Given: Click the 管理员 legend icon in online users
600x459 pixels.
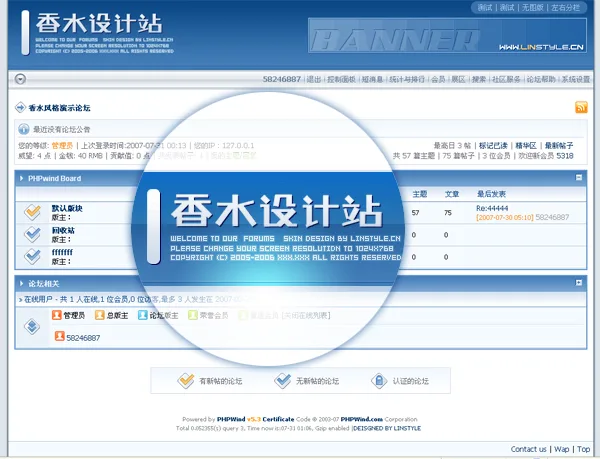Looking at the screenshot, I should coord(57,315).
